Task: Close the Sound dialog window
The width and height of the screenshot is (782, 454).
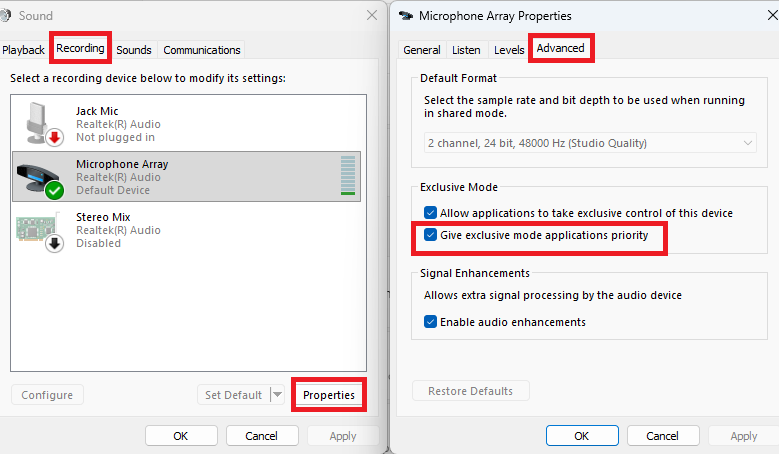Action: click(x=372, y=15)
